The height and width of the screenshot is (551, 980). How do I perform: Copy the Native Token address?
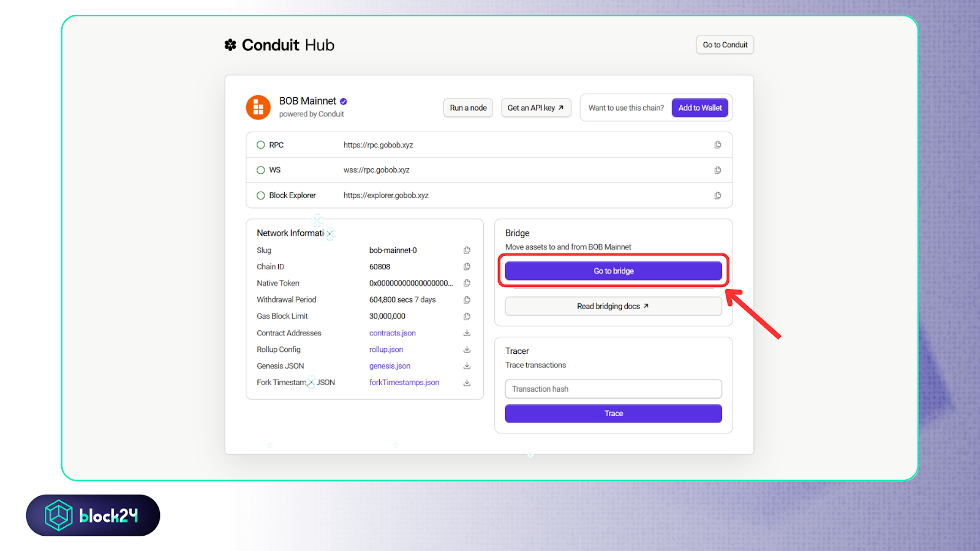[x=467, y=283]
